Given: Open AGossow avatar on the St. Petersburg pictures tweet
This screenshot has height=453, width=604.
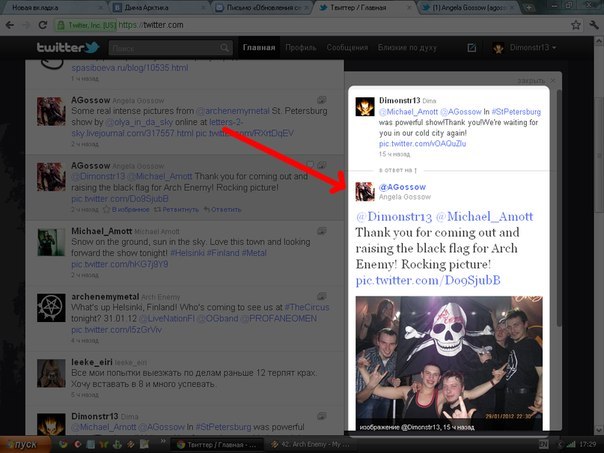Looking at the screenshot, I should coord(51,111).
